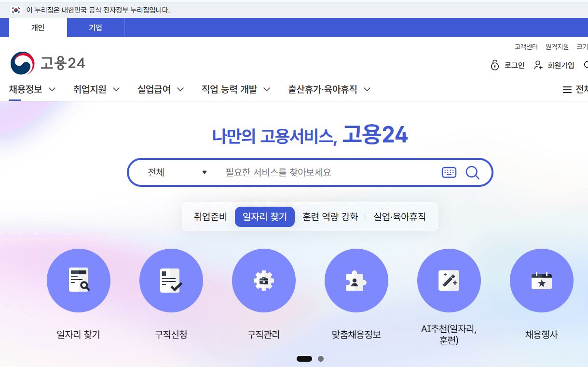Click the 나만의 고용서비스, 고용24 heading
Screen dimensions: 588x367
[310, 135]
